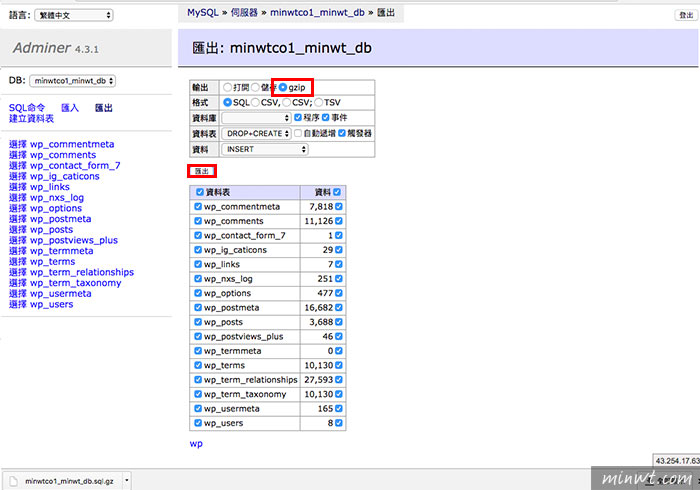
Task: Uncheck data checkbox beside 165
Action: click(339, 408)
